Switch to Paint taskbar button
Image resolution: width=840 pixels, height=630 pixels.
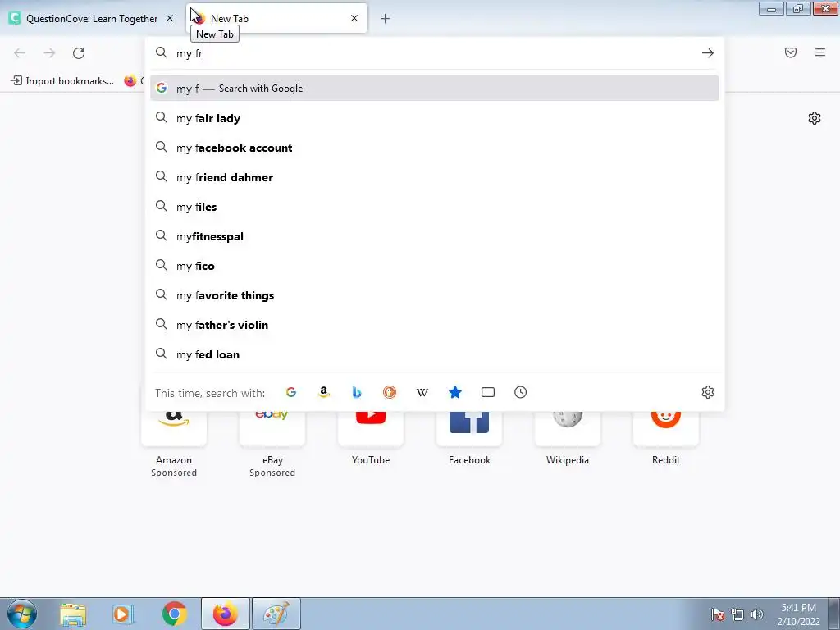click(x=276, y=614)
